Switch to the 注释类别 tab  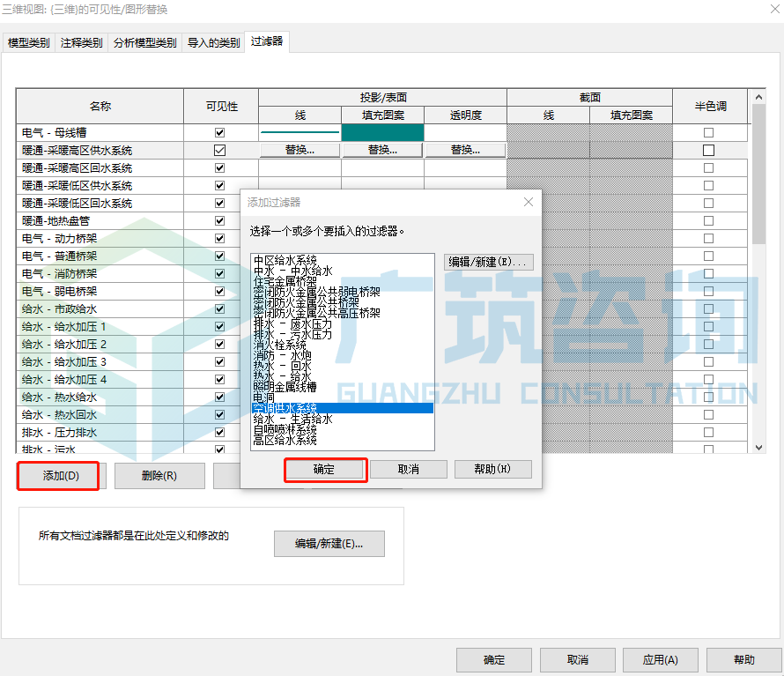click(x=81, y=41)
